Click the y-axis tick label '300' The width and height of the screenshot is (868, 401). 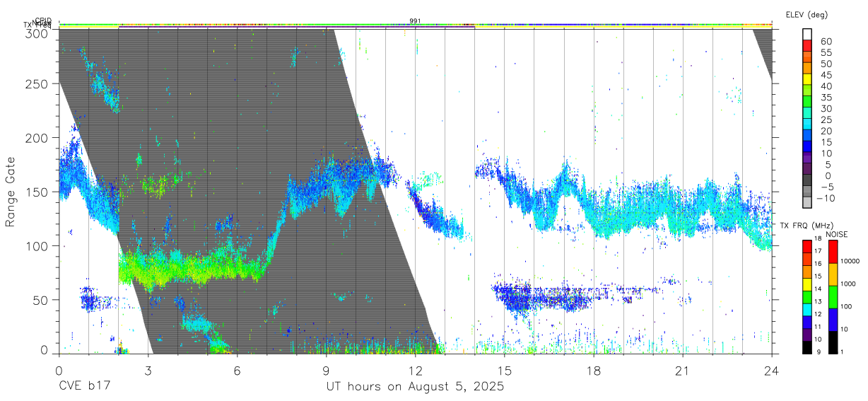(x=37, y=33)
